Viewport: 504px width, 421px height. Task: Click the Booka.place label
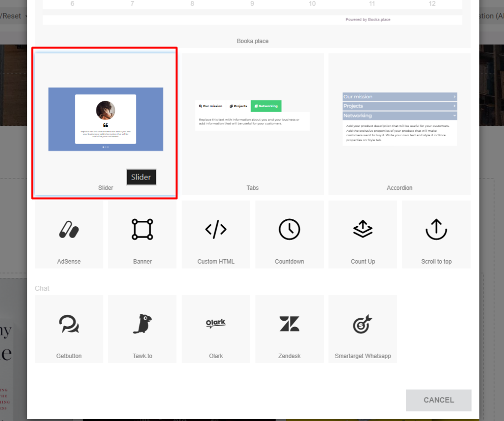[x=252, y=41]
